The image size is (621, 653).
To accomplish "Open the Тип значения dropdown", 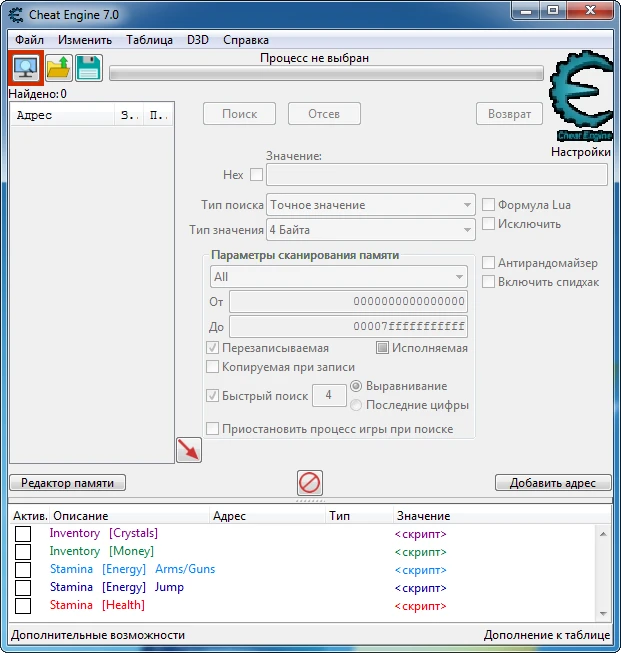I will (x=371, y=230).
